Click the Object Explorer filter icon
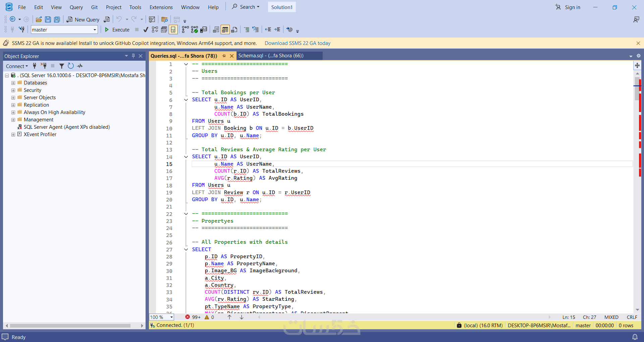 point(62,66)
